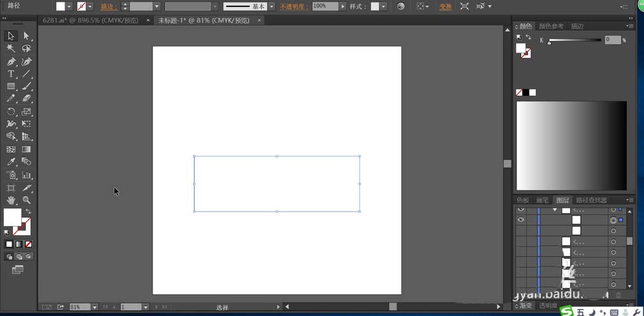Select the Slice tool
644x316 pixels.
tap(26, 188)
